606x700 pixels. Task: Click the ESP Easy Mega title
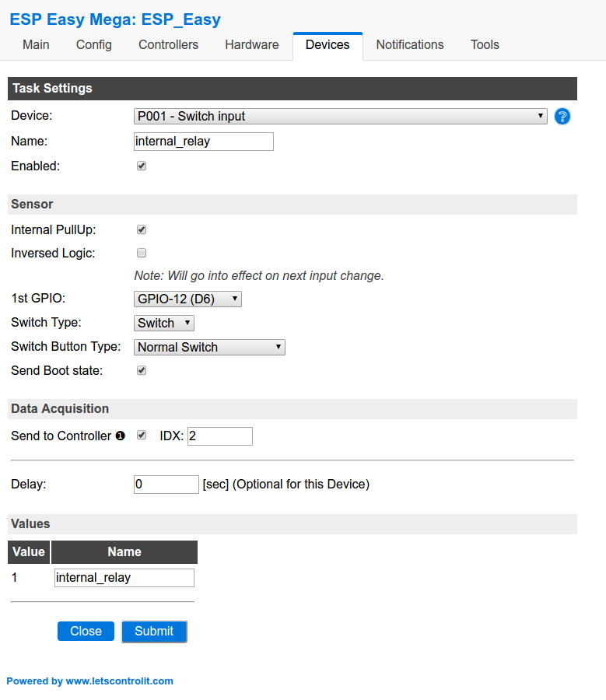(115, 19)
